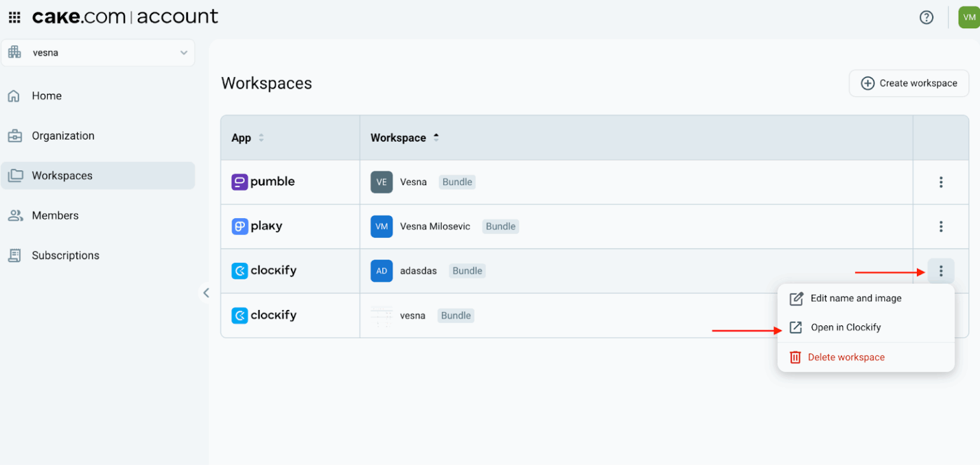980x465 pixels.
Task: Open three-dot menu for Vesna pumble row
Action: click(941, 182)
